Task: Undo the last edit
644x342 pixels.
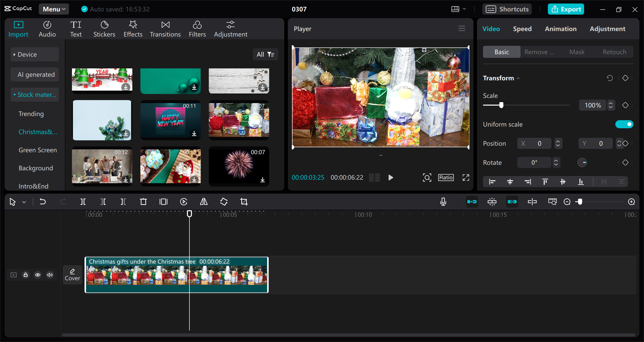Action: (43, 201)
